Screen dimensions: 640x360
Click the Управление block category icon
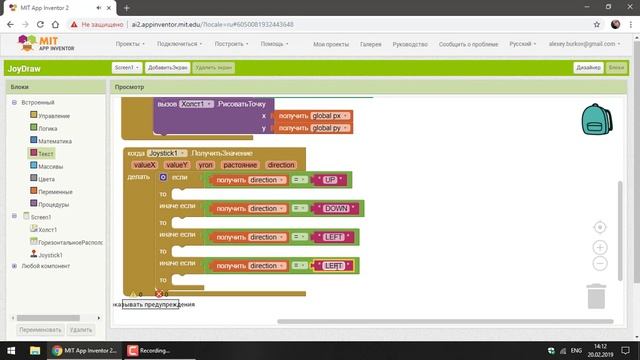(33, 115)
